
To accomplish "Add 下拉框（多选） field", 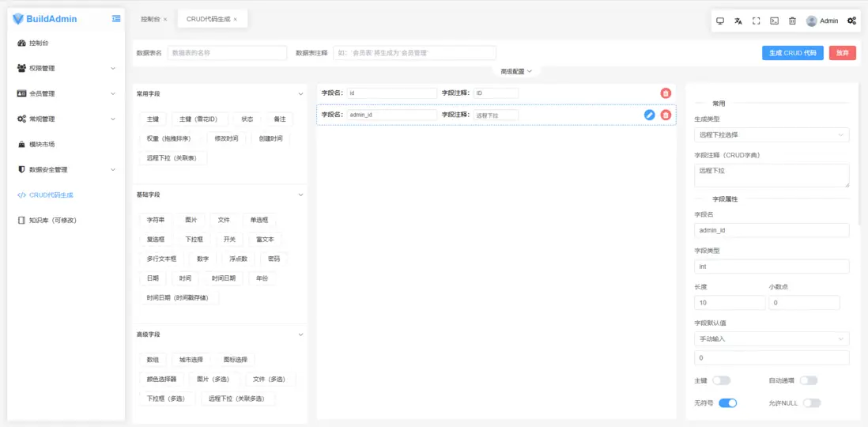I will 166,399.
